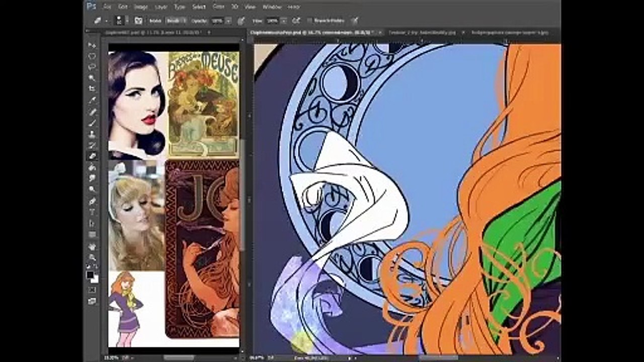Click the foreground color swatch
Screen dimensions: 644x362
[90, 275]
